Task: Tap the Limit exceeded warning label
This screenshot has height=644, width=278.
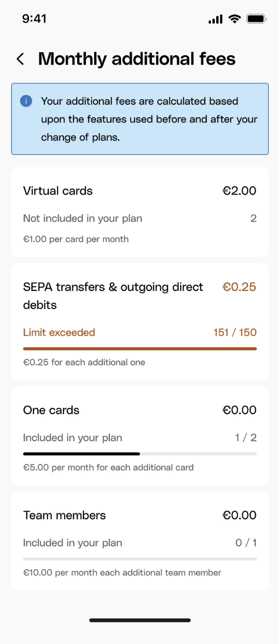Action: 59,333
